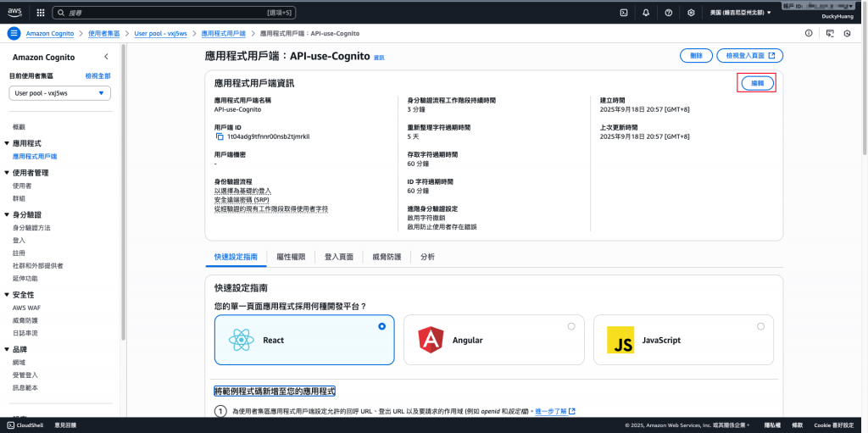This screenshot has width=868, height=433.
Task: Open 身分驗證方法 in the sidebar
Action: (31, 228)
